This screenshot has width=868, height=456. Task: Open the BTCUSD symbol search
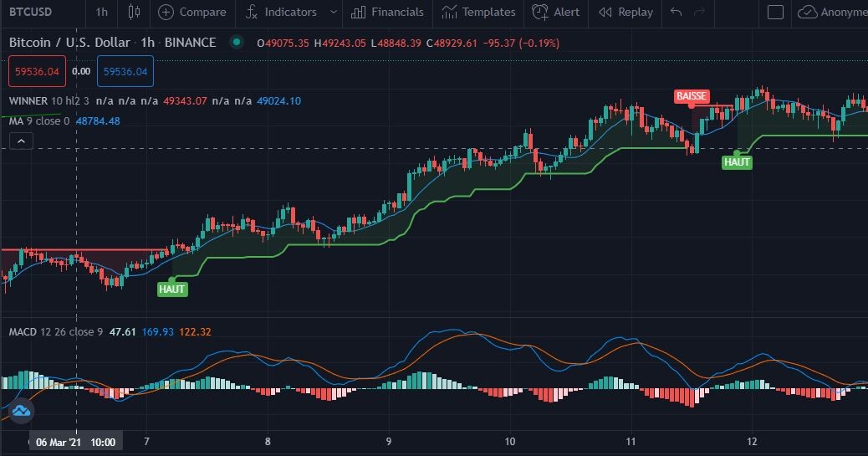point(30,12)
